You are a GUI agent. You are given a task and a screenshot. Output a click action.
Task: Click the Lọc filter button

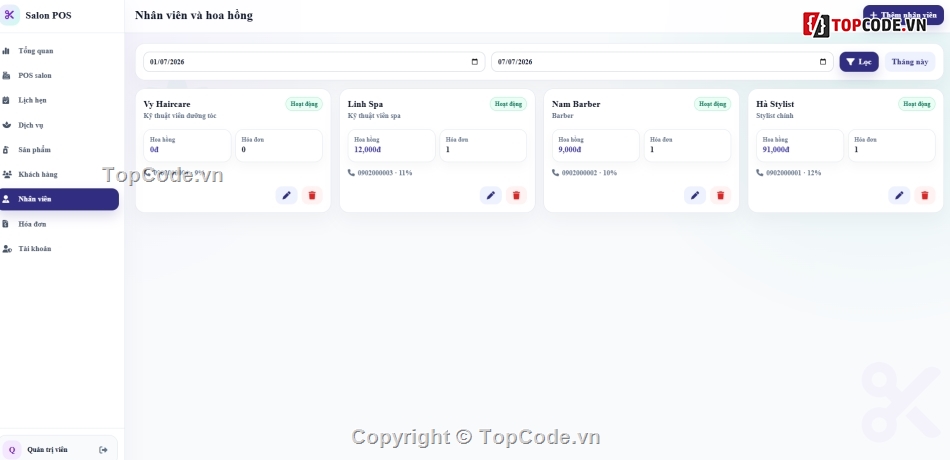click(859, 62)
